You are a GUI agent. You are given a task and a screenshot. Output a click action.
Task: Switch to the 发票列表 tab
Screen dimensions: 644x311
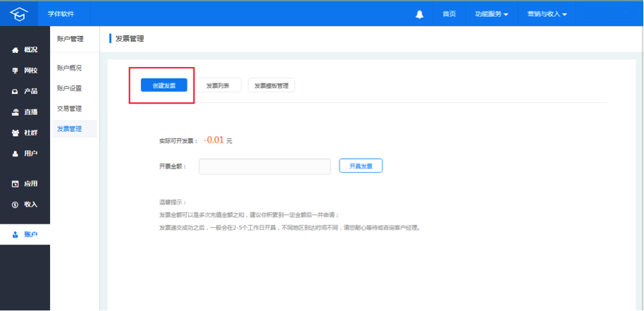[218, 85]
